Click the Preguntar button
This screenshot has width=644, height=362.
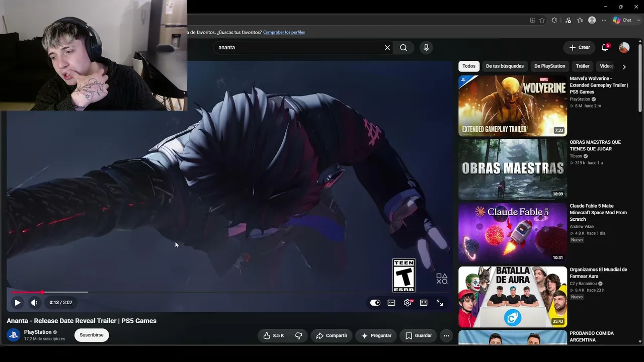[376, 336]
